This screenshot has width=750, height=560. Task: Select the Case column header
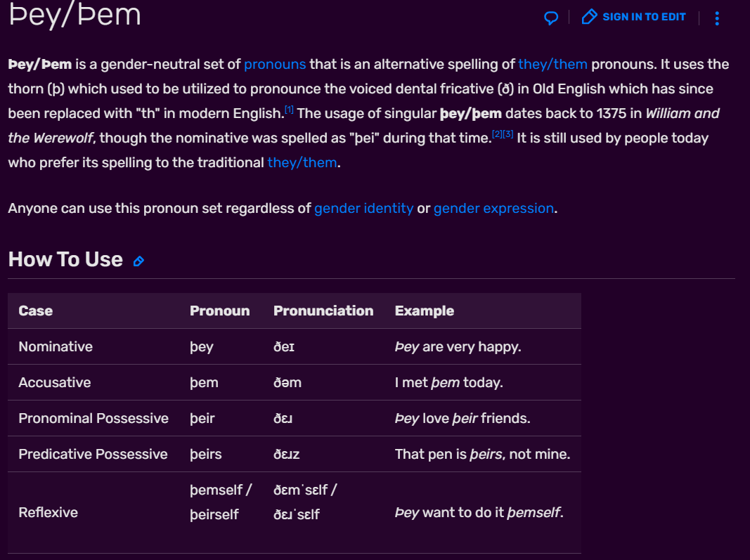36,311
